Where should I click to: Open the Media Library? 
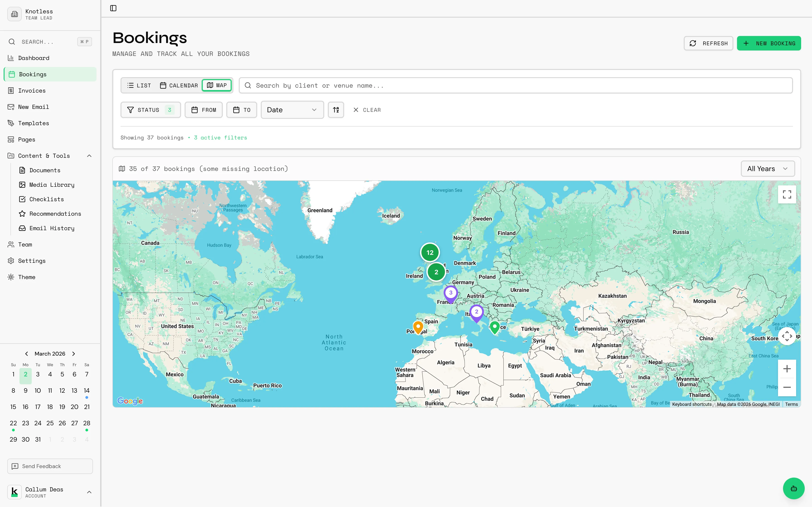tap(52, 184)
